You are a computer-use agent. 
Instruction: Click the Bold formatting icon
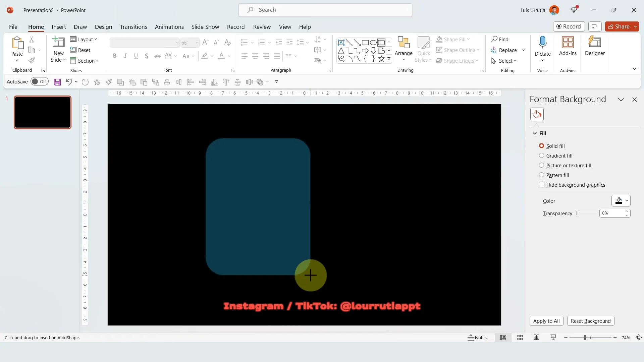point(115,56)
